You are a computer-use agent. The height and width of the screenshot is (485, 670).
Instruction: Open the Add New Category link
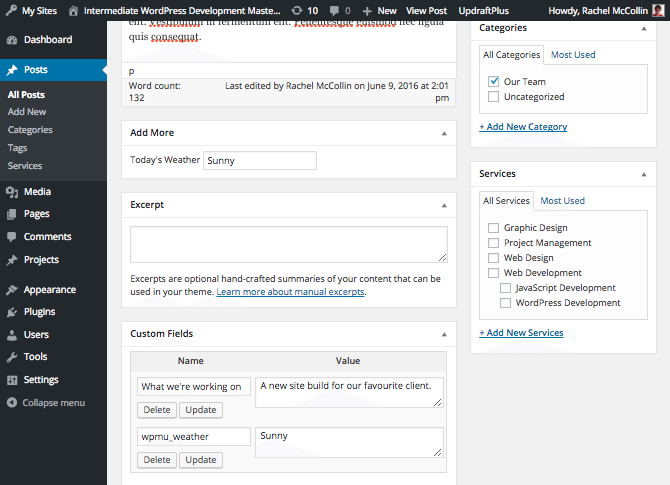click(x=523, y=127)
